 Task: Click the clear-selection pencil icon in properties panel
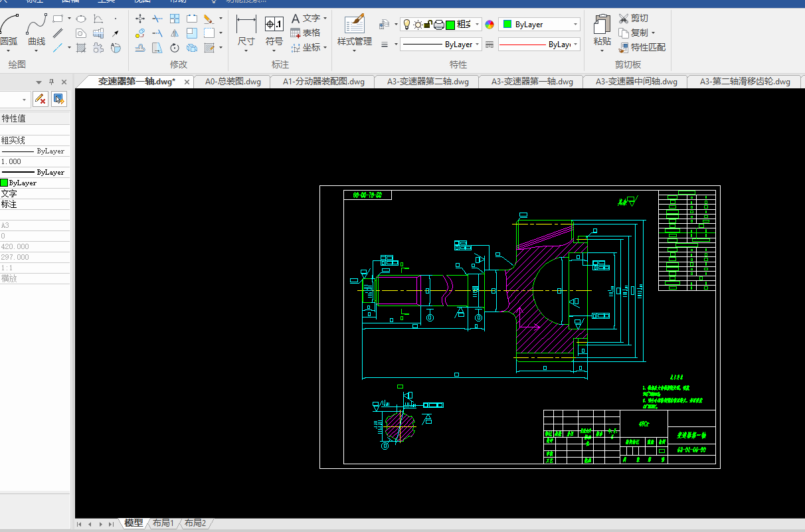tap(40, 99)
